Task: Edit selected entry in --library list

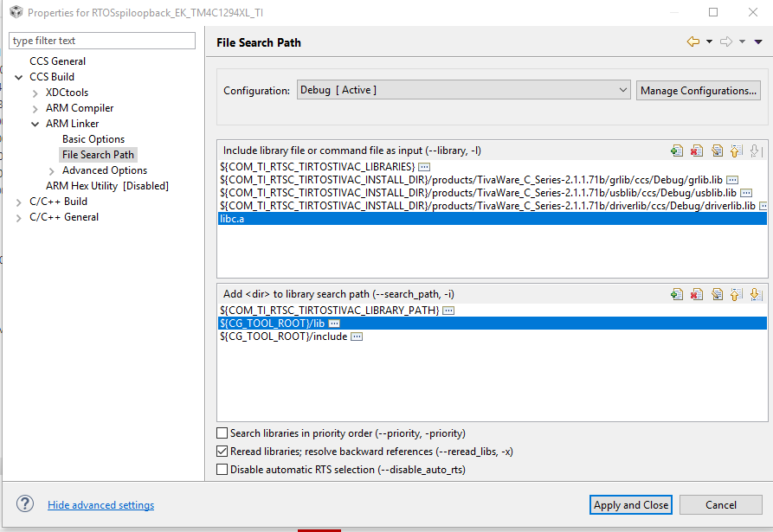Action: coord(717,151)
